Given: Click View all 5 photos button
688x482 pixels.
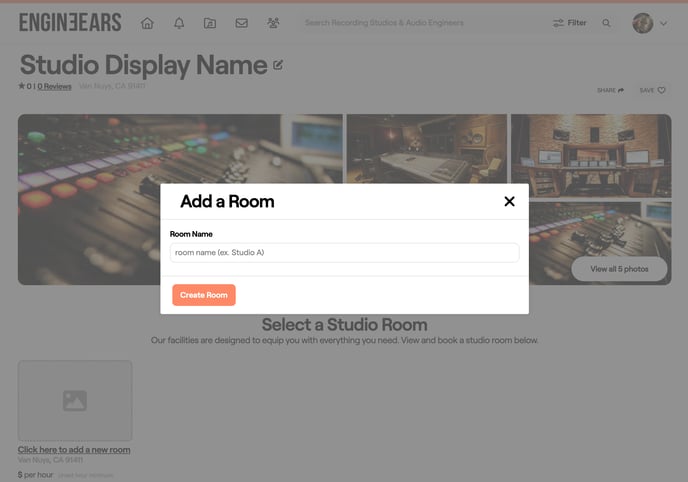Looking at the screenshot, I should (x=619, y=269).
